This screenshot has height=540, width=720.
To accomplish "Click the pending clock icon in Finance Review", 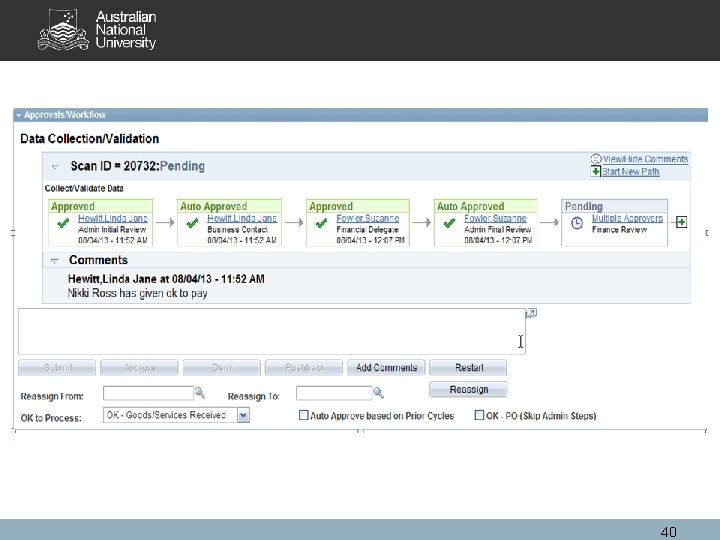I will coord(577,223).
